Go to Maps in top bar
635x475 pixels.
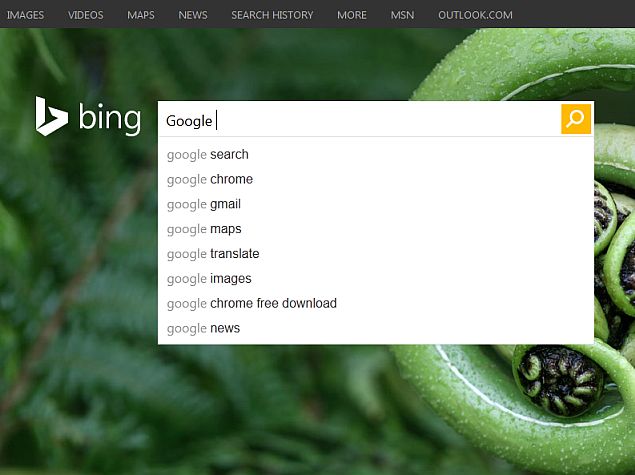point(141,15)
